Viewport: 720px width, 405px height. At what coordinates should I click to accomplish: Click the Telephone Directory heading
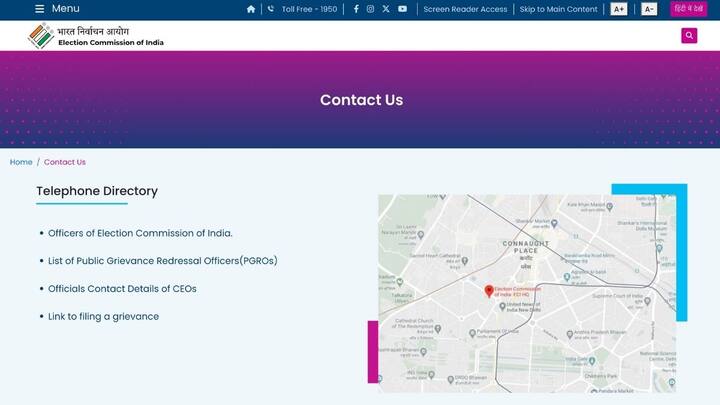(x=97, y=191)
